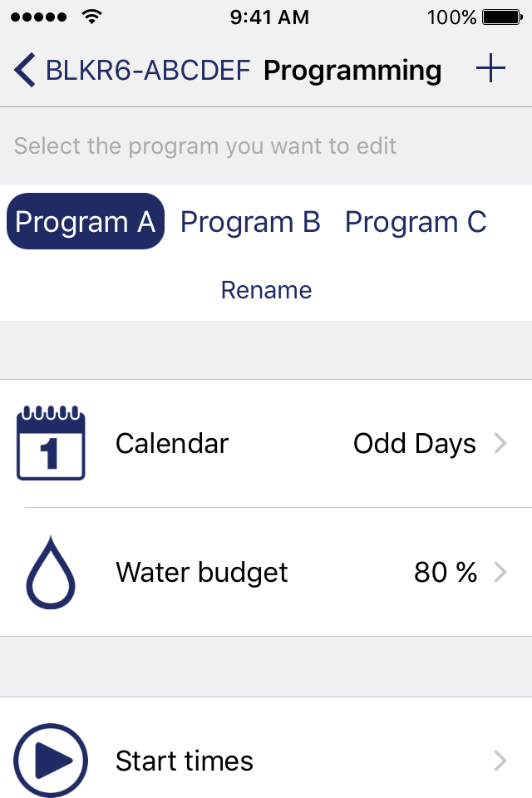Click the water drop icon

[x=51, y=572]
